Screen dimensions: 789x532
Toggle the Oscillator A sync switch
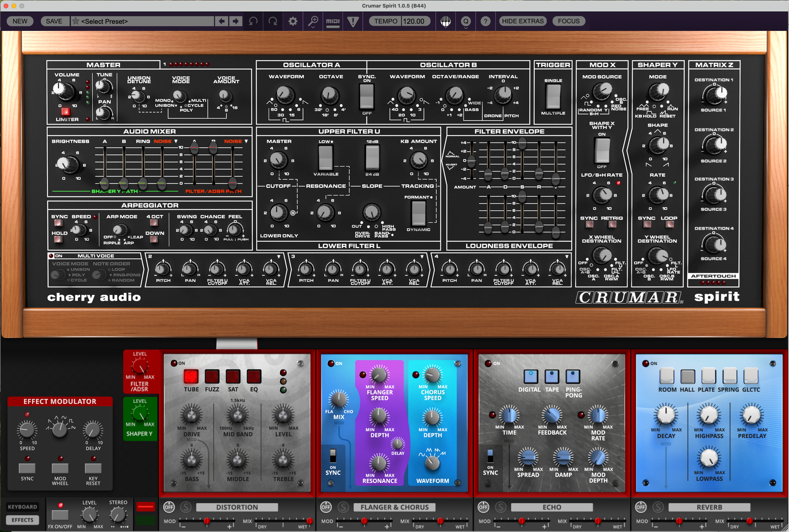click(367, 96)
